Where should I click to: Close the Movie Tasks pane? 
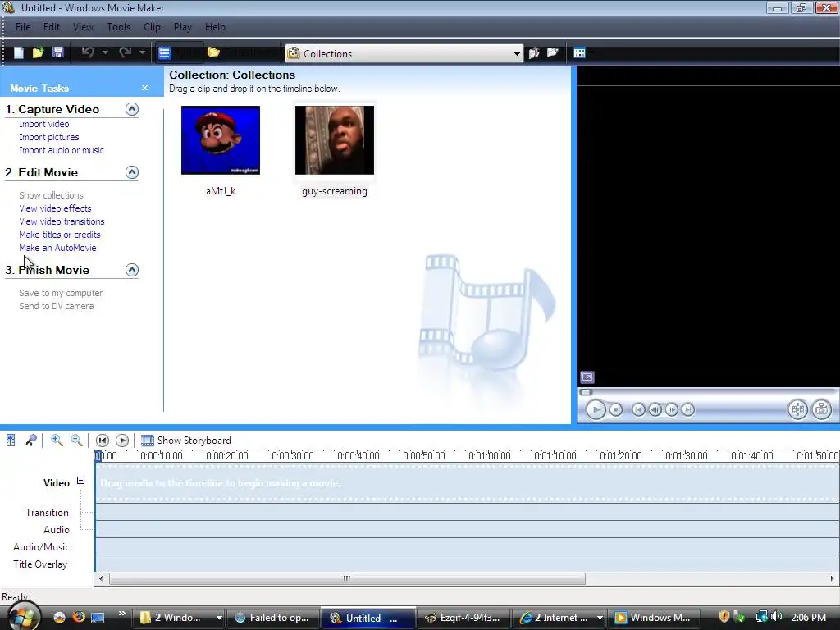(x=144, y=88)
